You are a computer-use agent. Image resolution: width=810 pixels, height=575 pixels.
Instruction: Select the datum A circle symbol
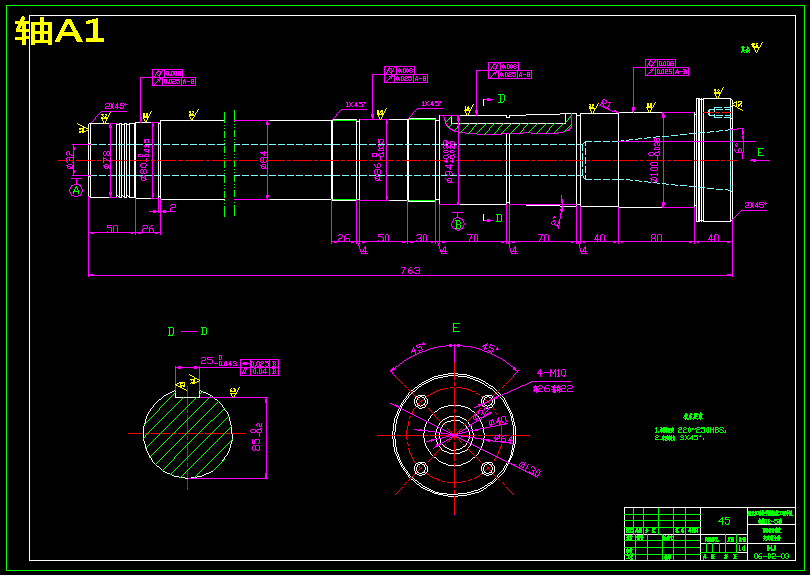pyautogui.click(x=76, y=191)
